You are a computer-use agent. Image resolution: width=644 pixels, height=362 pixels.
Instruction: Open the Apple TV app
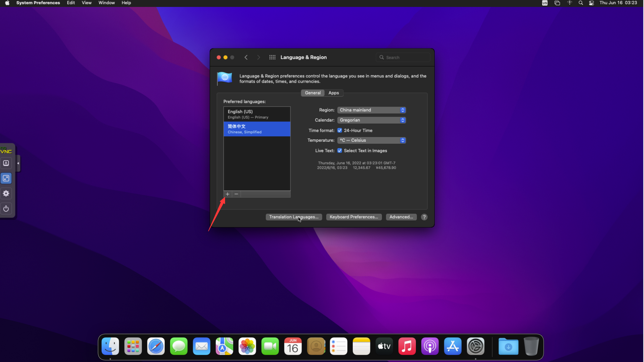pyautogui.click(x=384, y=347)
